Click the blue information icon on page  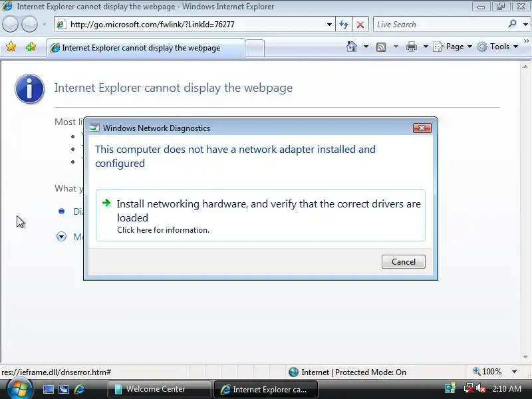point(29,88)
